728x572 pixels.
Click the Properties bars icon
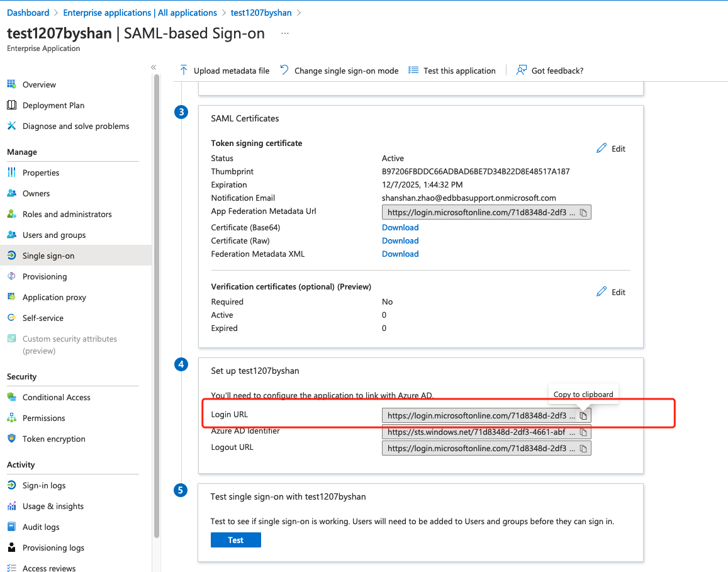[x=11, y=172]
